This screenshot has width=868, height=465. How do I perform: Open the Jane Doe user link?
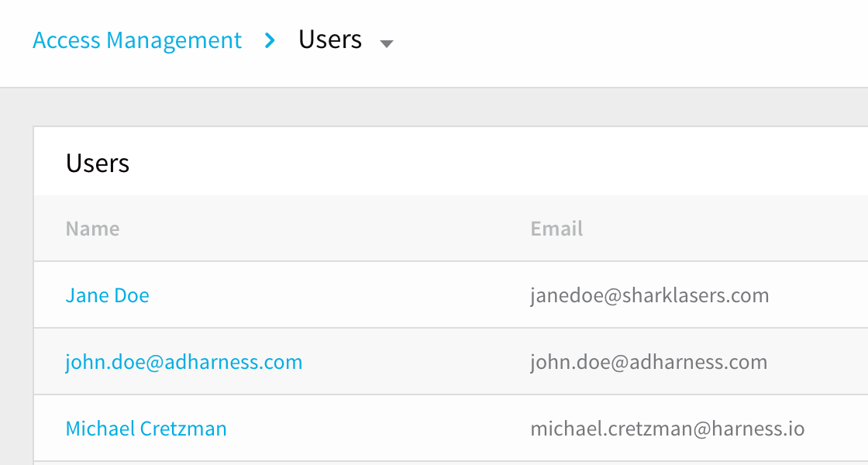point(108,295)
